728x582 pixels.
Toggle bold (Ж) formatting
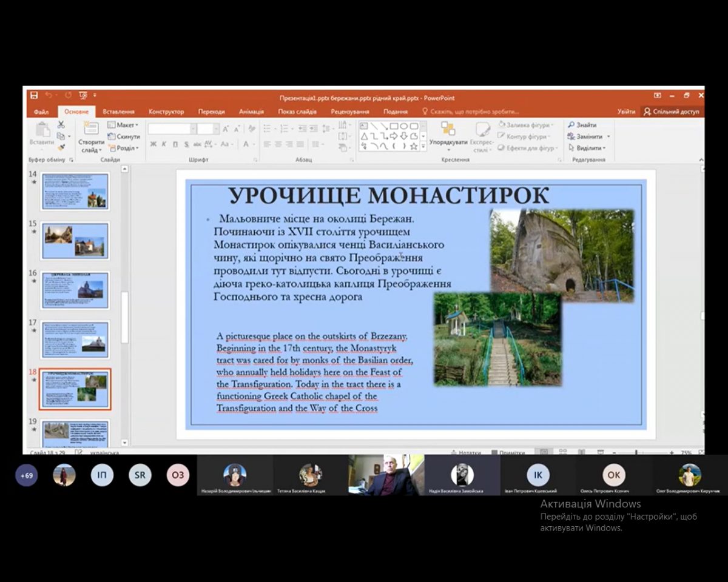pyautogui.click(x=153, y=144)
